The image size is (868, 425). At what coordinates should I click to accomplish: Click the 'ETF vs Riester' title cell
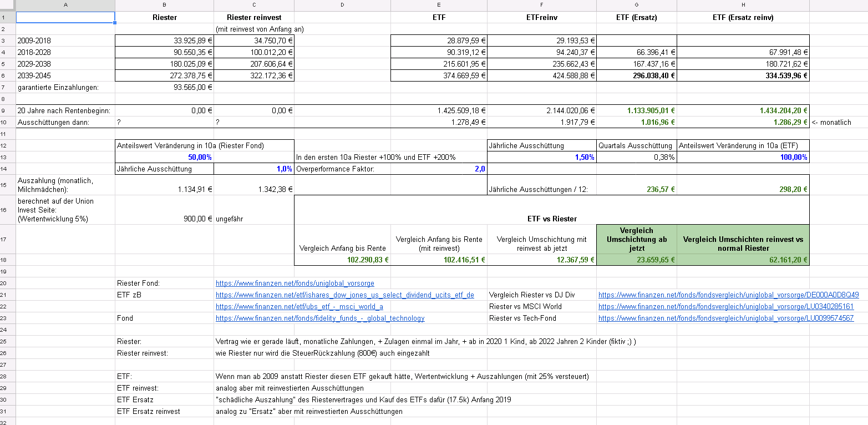point(551,219)
